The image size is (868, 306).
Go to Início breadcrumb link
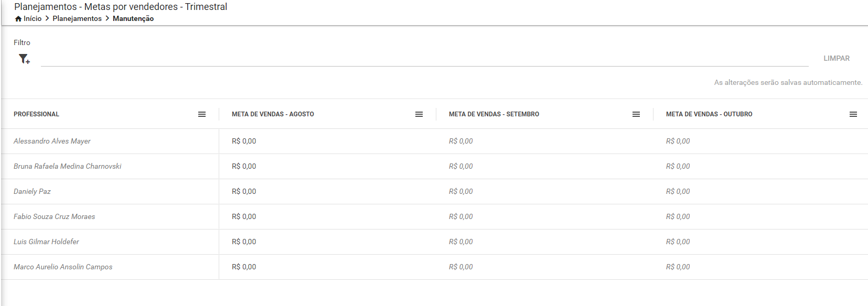pyautogui.click(x=33, y=19)
